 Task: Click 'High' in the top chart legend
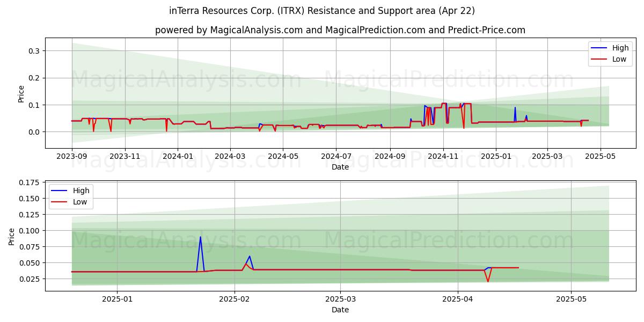click(x=620, y=48)
